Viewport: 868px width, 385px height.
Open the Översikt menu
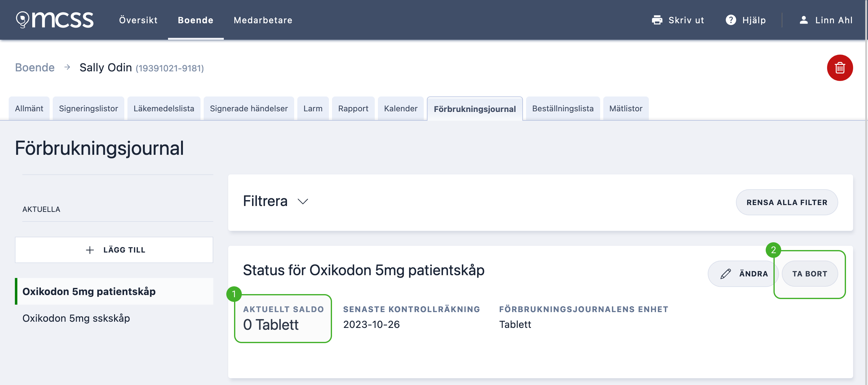tap(138, 20)
